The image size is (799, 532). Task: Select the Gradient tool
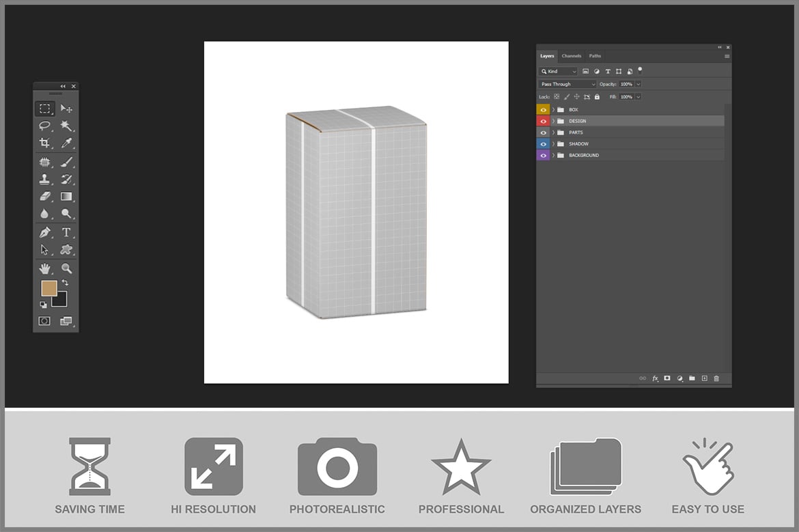click(66, 196)
